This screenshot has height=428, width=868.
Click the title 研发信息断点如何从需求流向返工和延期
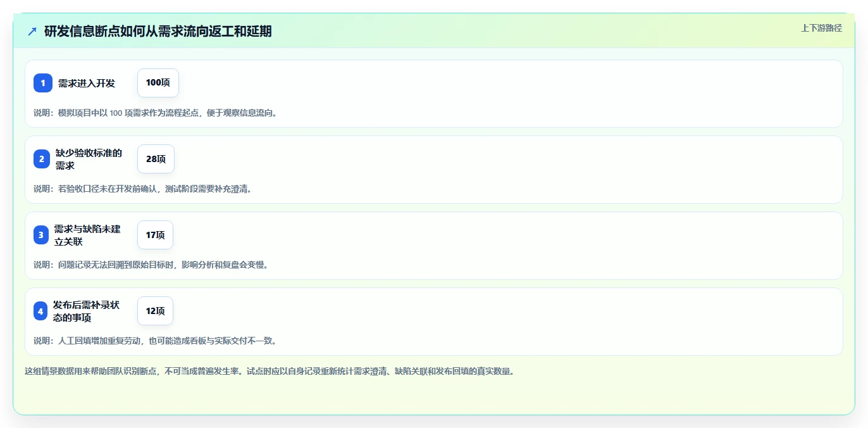click(x=158, y=31)
